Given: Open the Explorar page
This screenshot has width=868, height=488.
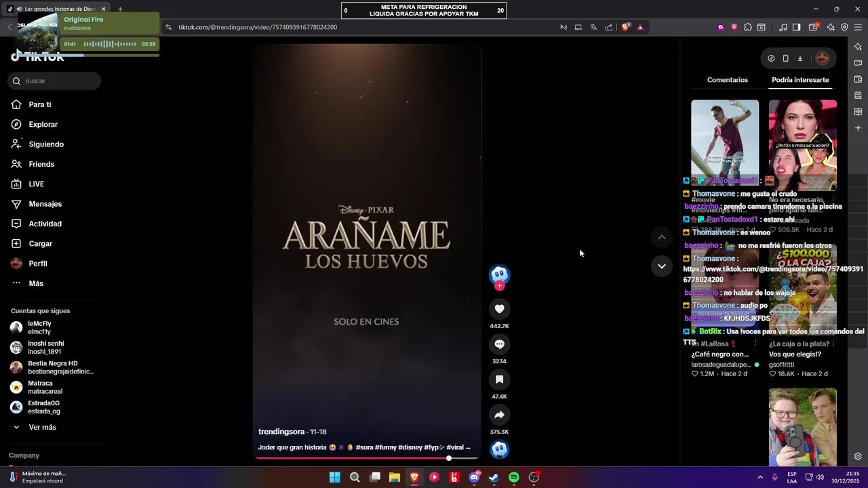Looking at the screenshot, I should tap(43, 124).
